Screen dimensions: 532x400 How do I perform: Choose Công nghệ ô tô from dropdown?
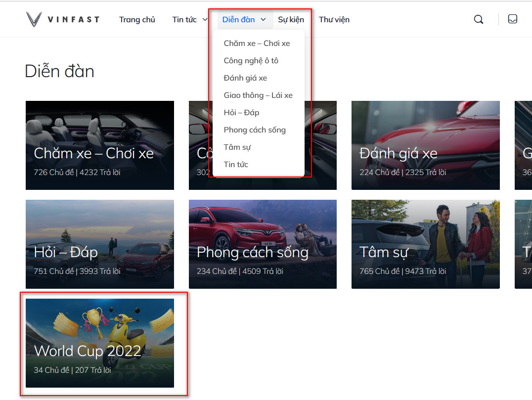251,61
